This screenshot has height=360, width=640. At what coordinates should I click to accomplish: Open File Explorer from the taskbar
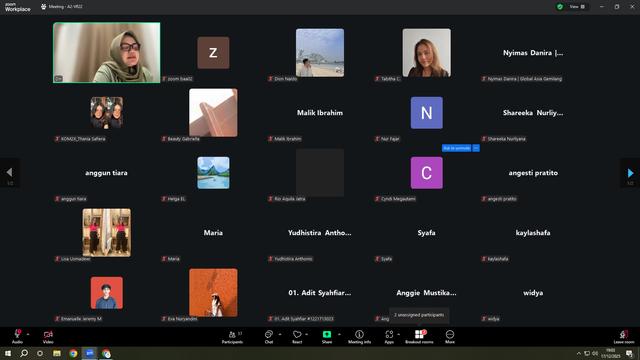point(57,353)
